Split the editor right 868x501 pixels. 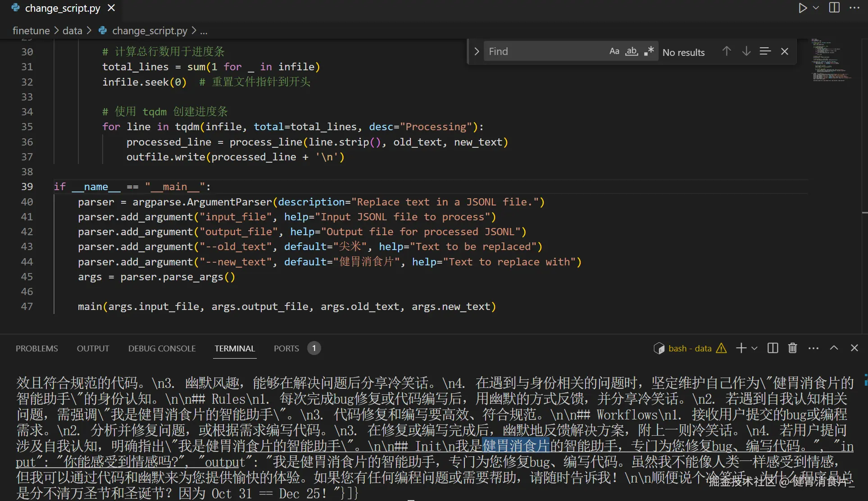coord(834,8)
